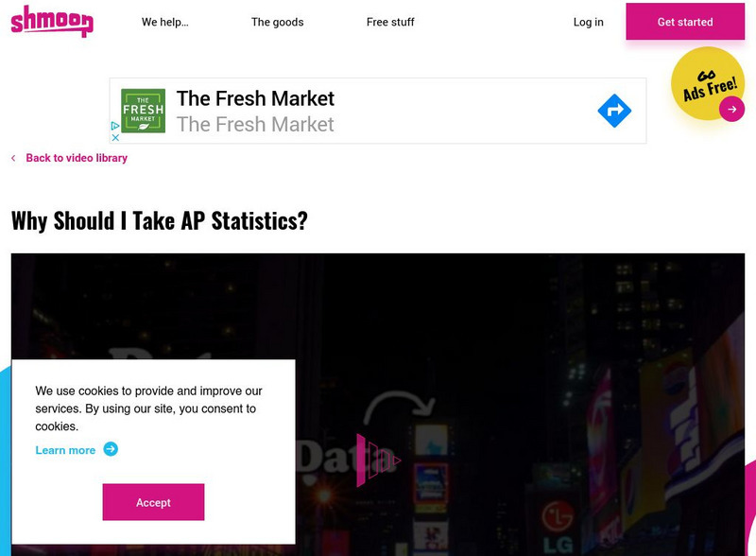Click the blue directions icon in the ad

(614, 111)
